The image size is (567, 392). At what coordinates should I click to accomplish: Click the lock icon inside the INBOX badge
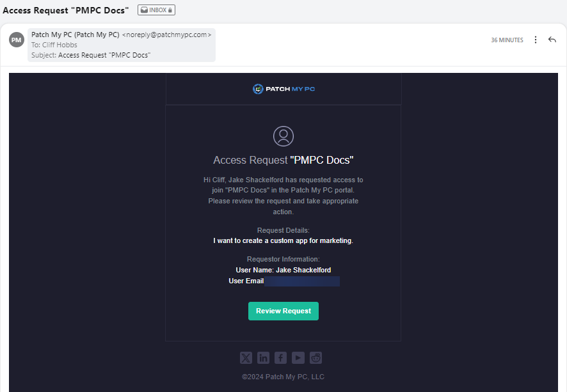click(170, 10)
